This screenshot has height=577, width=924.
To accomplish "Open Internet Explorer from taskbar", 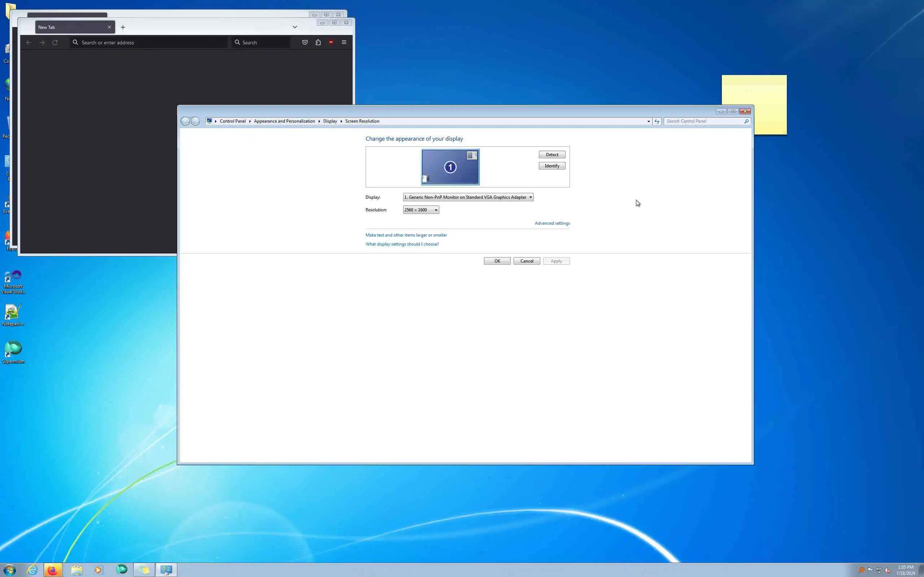I will (x=32, y=570).
